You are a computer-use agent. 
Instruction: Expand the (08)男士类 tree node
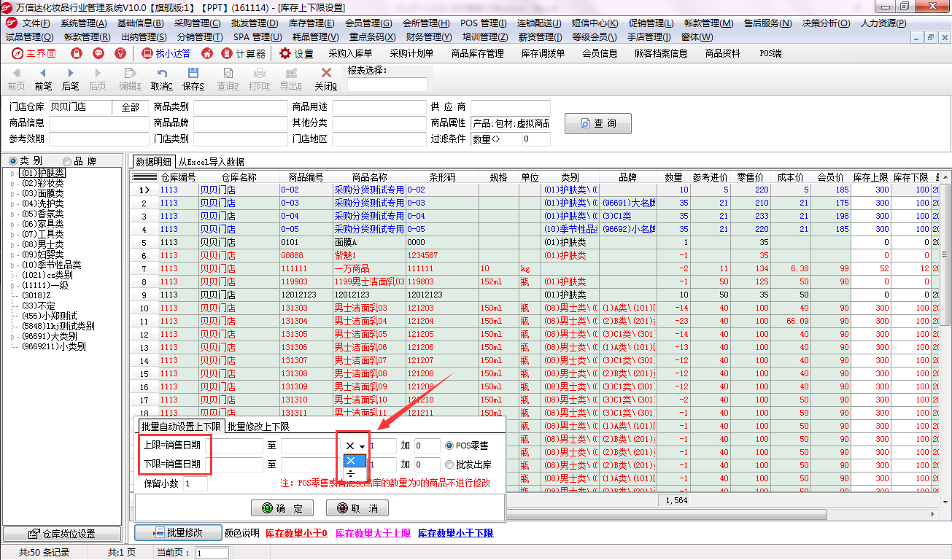pos(12,244)
